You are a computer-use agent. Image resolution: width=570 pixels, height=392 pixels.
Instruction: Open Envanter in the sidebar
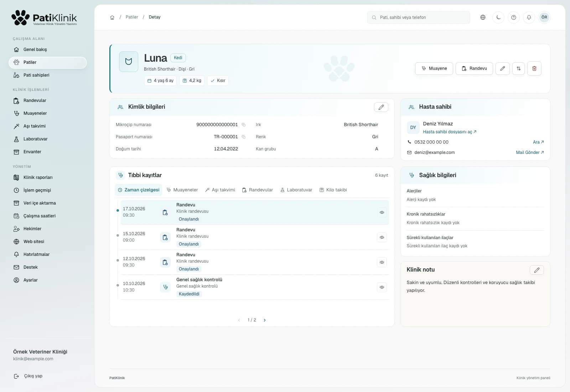point(48,152)
